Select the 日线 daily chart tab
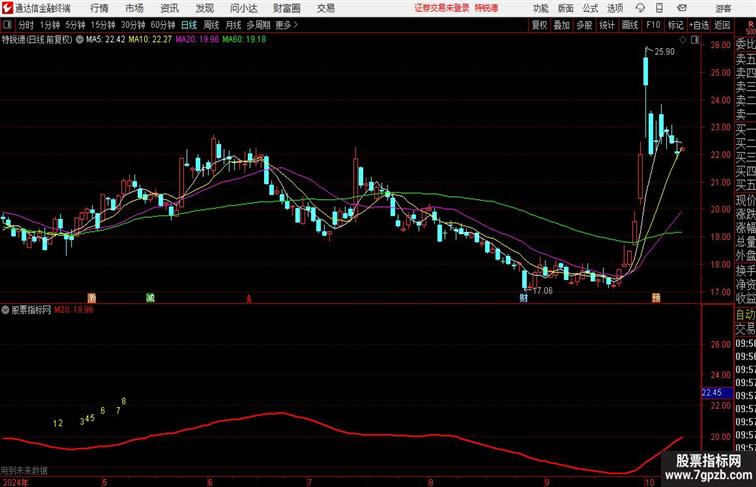Screen dimensions: 756x487 (x=189, y=25)
